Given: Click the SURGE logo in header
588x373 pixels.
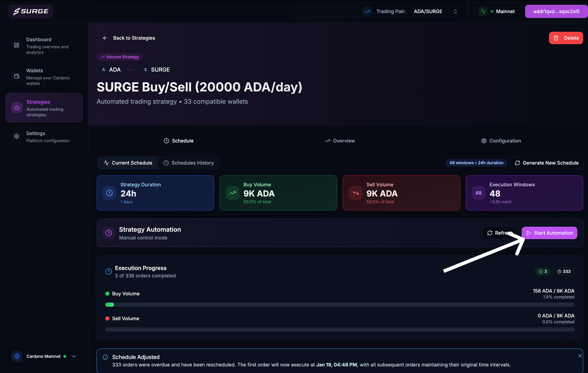Looking at the screenshot, I should click(31, 11).
